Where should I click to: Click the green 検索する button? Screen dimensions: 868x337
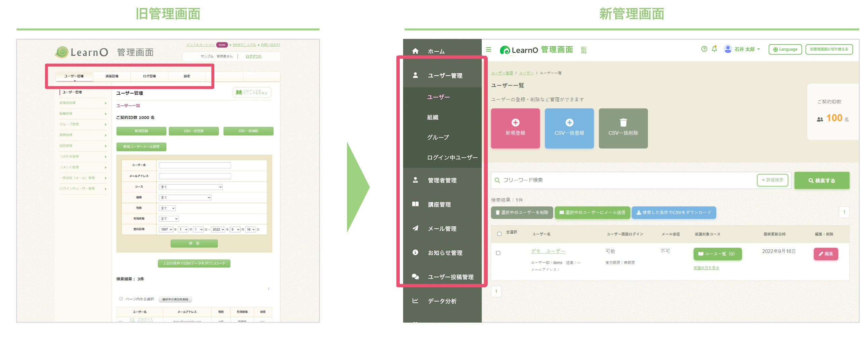tap(822, 181)
